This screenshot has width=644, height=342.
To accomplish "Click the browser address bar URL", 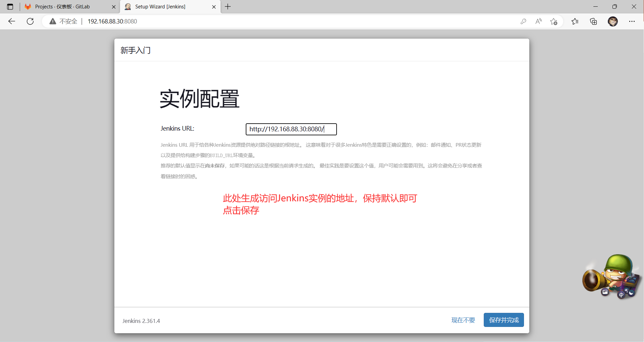I will pos(112,21).
